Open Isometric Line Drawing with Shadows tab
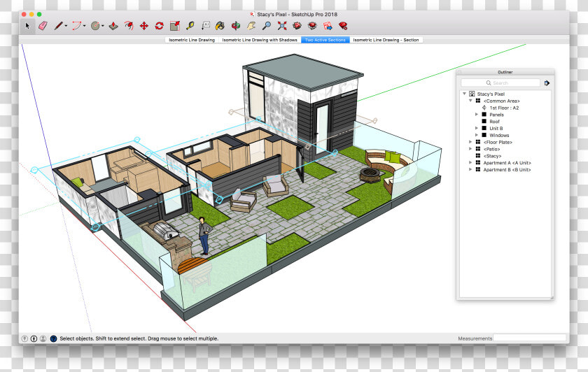This screenshot has height=372, width=588. 260,40
